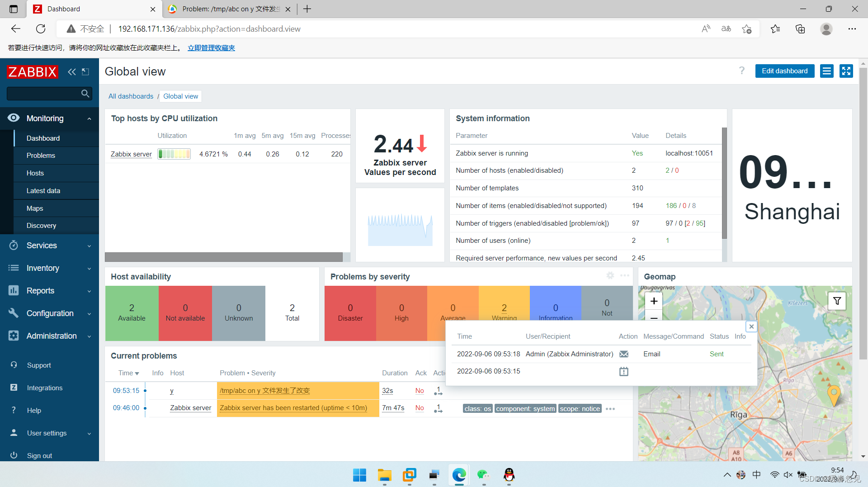
Task: Zoom in on the Geomap
Action: click(x=654, y=301)
